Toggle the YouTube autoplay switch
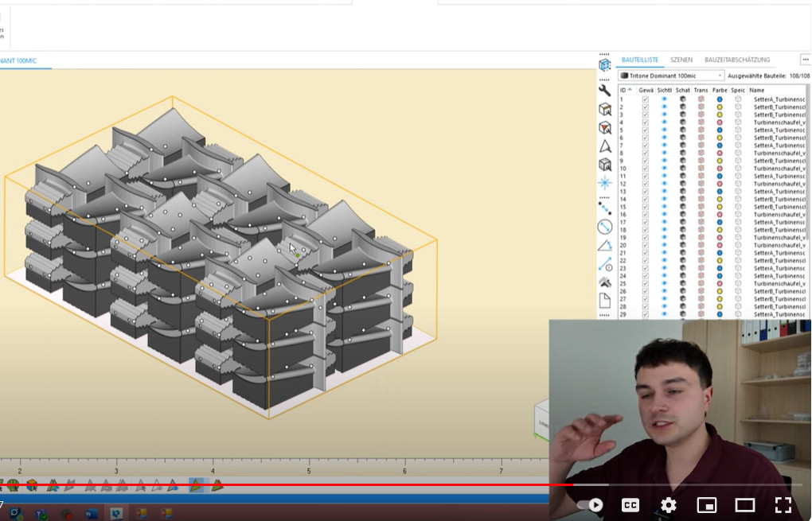Image resolution: width=812 pixels, height=521 pixels. point(590,505)
